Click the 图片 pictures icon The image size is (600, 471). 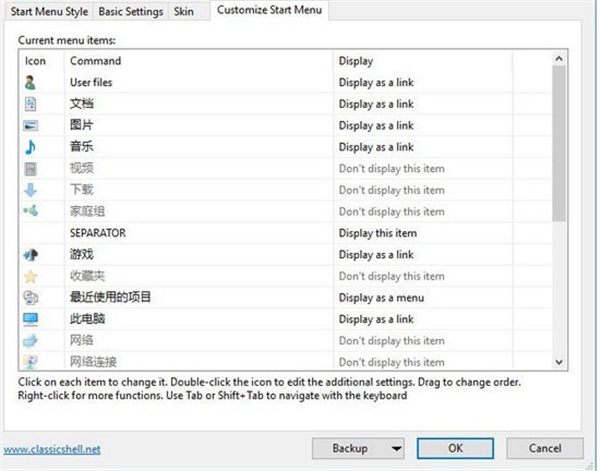(30, 126)
